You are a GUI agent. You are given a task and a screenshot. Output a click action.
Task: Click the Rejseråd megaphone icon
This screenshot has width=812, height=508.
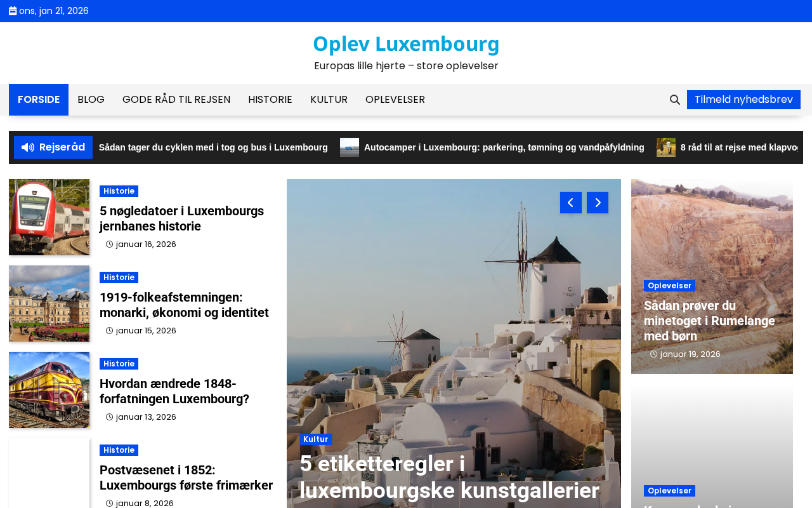tap(28, 147)
